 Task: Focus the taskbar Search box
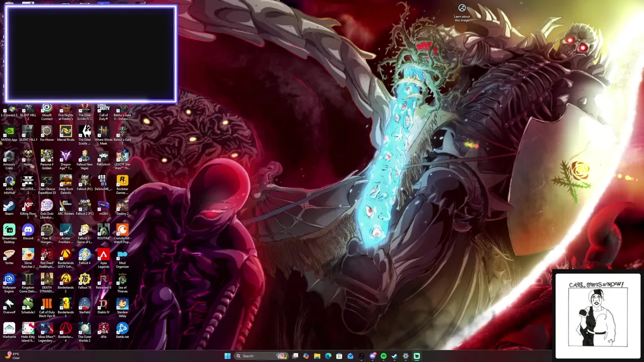[x=262, y=356]
